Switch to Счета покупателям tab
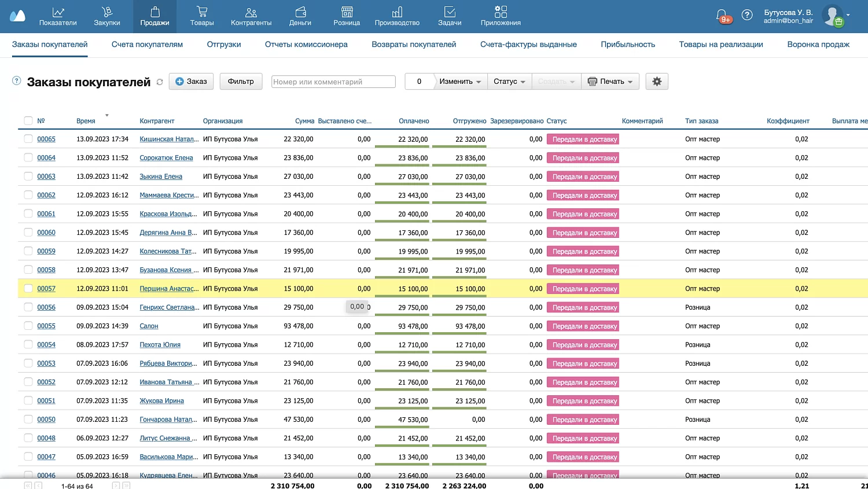 147,45
